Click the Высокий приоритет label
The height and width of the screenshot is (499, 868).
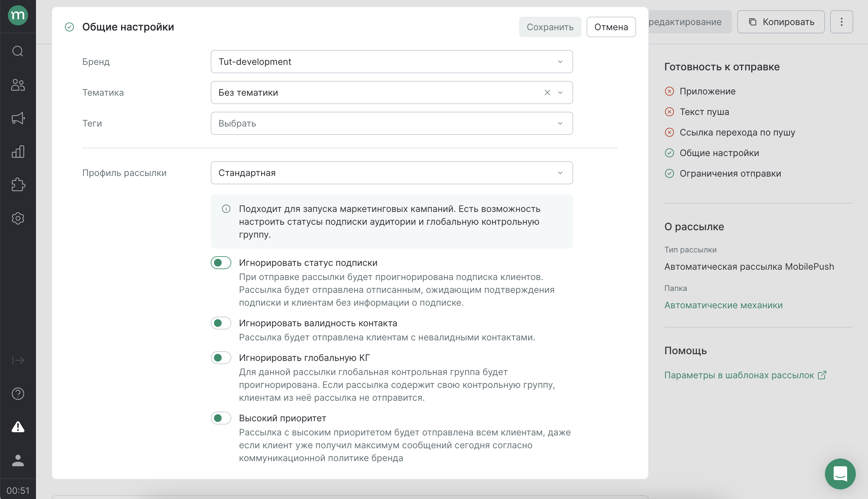282,418
